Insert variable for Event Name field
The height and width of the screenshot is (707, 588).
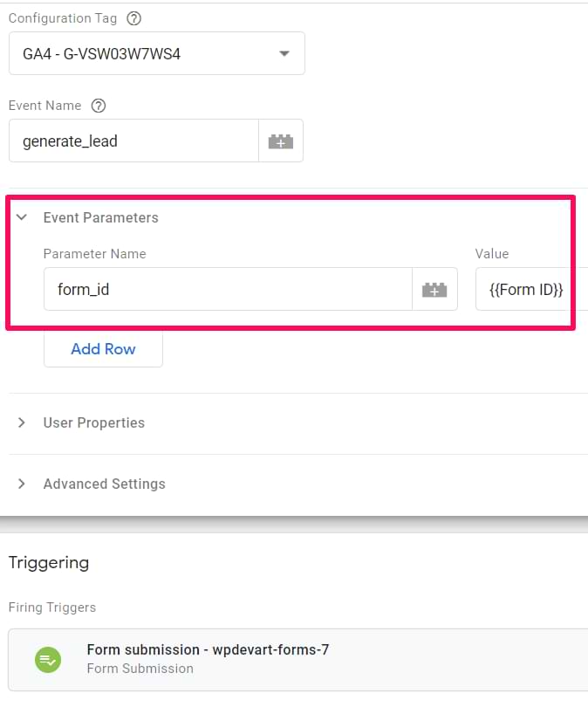pos(280,141)
